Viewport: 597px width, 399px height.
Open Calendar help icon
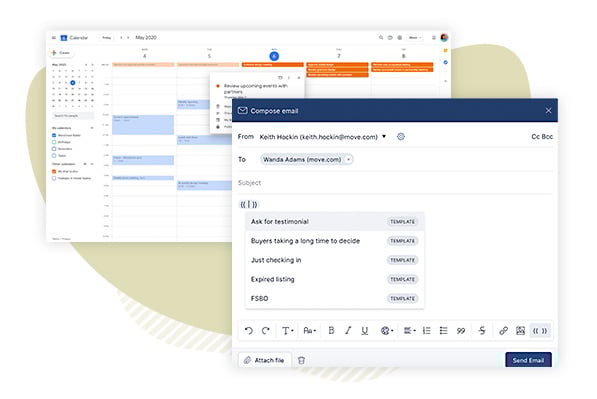coord(390,37)
